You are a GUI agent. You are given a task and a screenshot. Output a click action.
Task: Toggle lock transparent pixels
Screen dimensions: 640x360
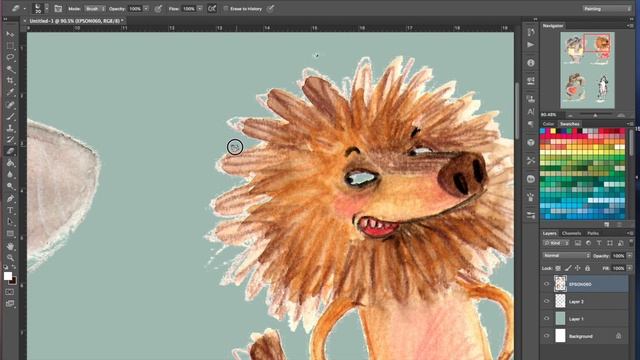pos(558,268)
